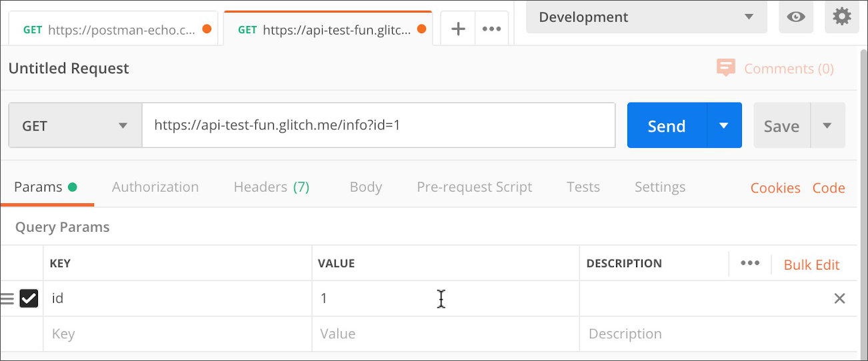Click the DESCRIPTION column header
Viewport: 868px width, 361px height.
tap(624, 264)
